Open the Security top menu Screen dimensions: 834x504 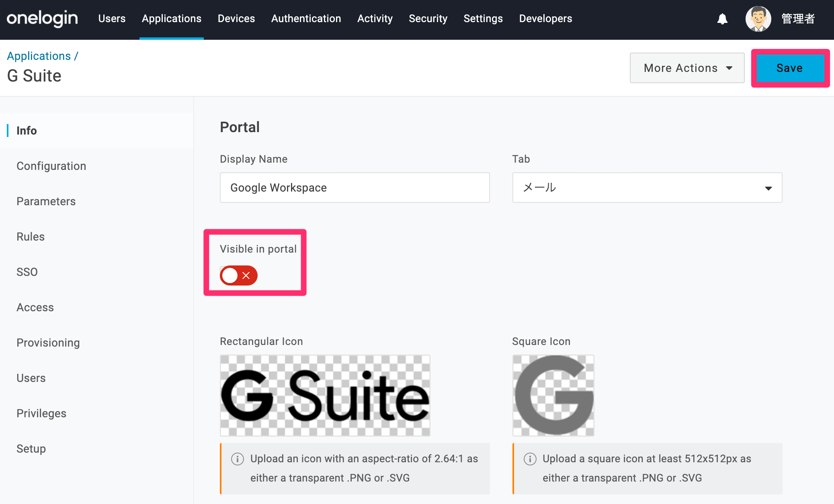(x=428, y=18)
